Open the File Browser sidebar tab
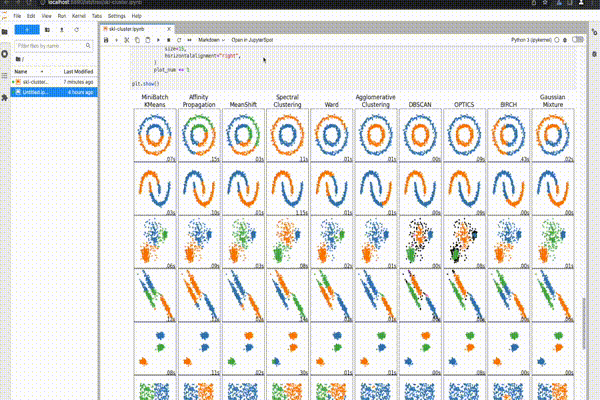 [5, 32]
